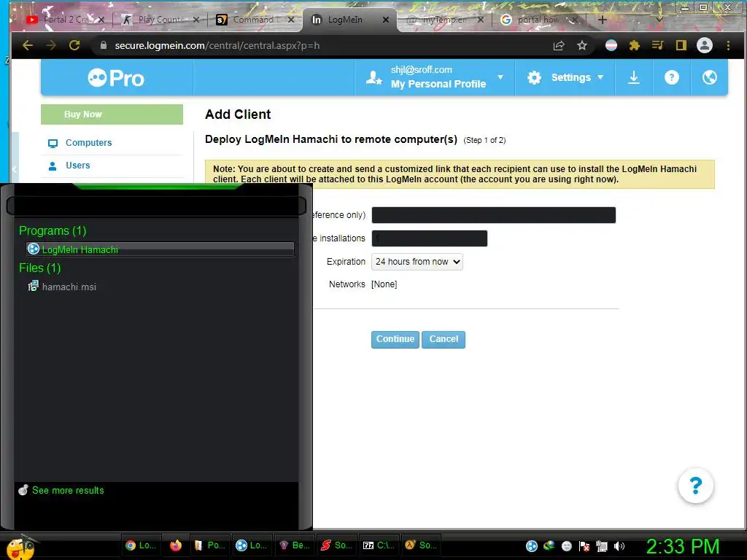Screen dimensions: 747x560
Task: Open the media control playlist icon
Action: 657,45
